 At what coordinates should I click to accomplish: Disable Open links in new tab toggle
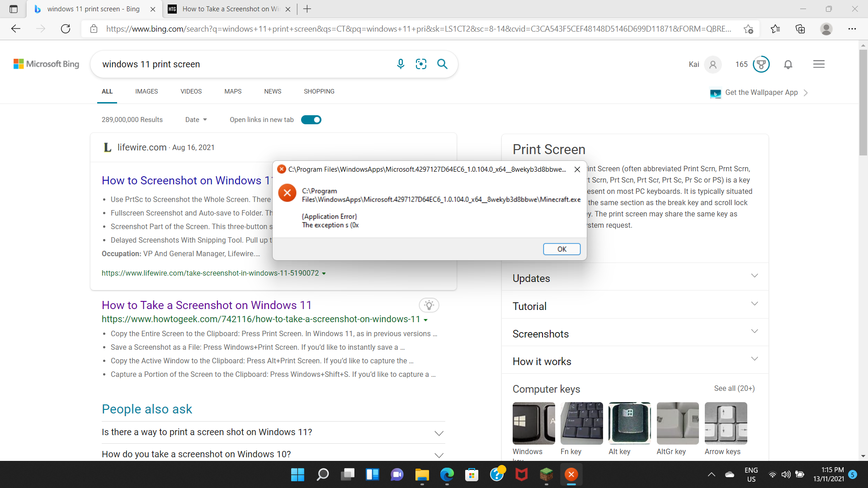pyautogui.click(x=311, y=120)
